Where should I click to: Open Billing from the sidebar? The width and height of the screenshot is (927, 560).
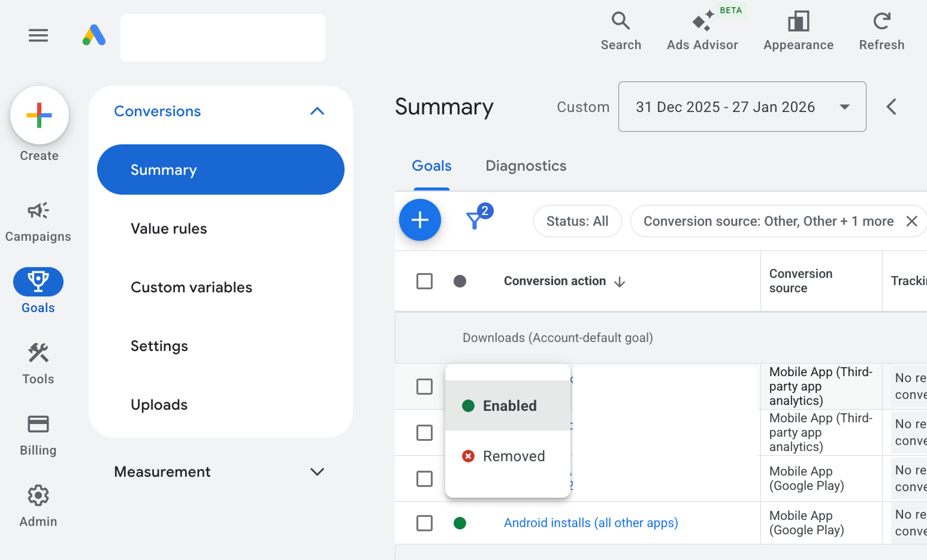pos(38,423)
